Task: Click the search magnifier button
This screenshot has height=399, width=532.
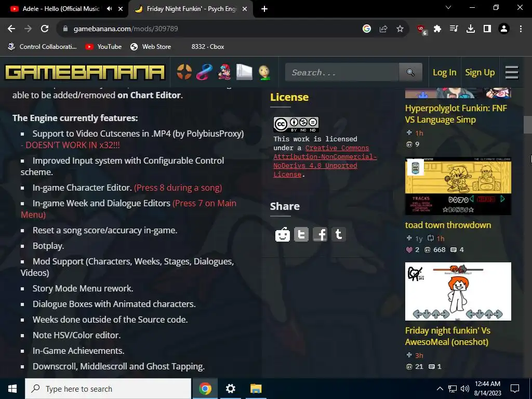Action: tap(410, 72)
